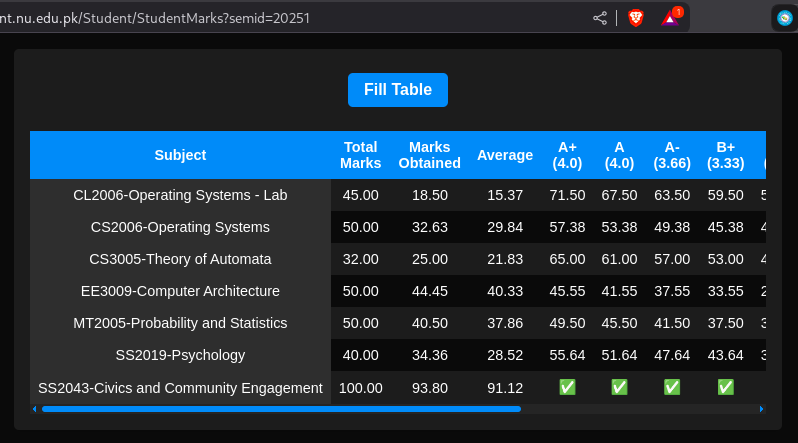This screenshot has height=443, width=798.
Task: Click B+ value 43.64 for Psychology
Action: click(726, 355)
